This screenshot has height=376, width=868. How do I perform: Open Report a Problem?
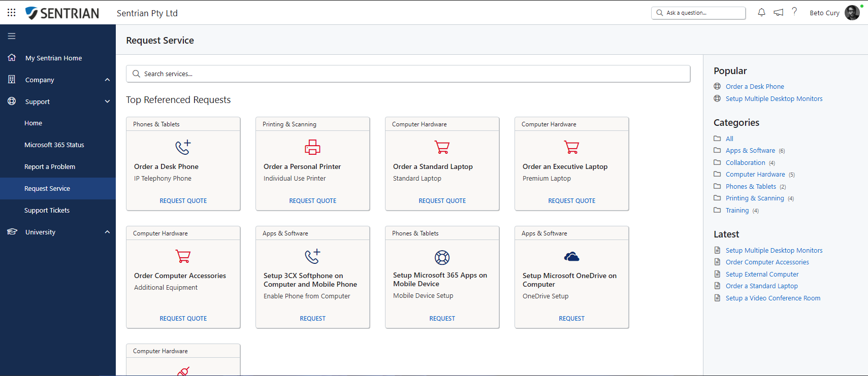(x=50, y=166)
